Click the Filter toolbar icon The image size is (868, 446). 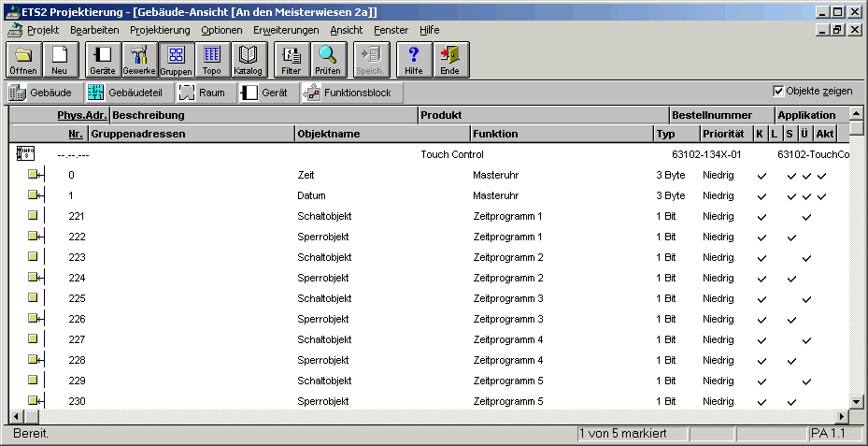pos(292,59)
